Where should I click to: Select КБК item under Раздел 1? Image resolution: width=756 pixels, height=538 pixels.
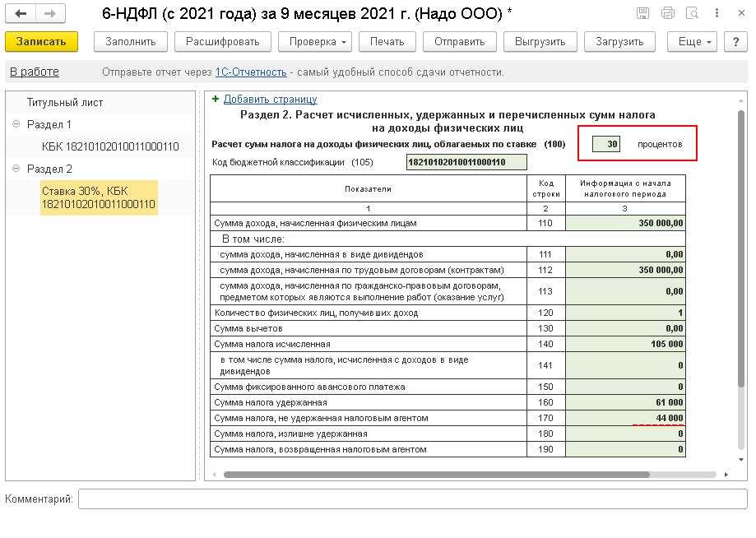point(109,146)
